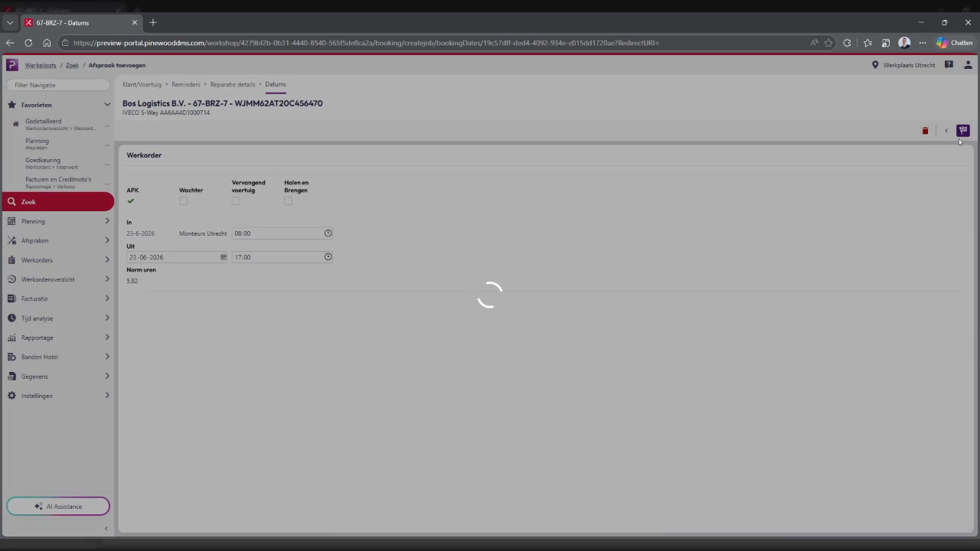The height and width of the screenshot is (551, 980).
Task: Expand the Instellingen menu chevron
Action: click(x=107, y=396)
